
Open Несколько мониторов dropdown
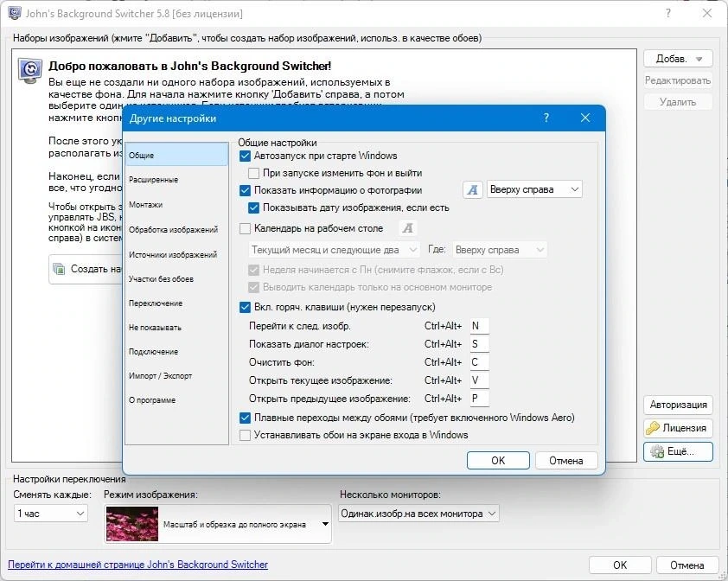[418, 514]
